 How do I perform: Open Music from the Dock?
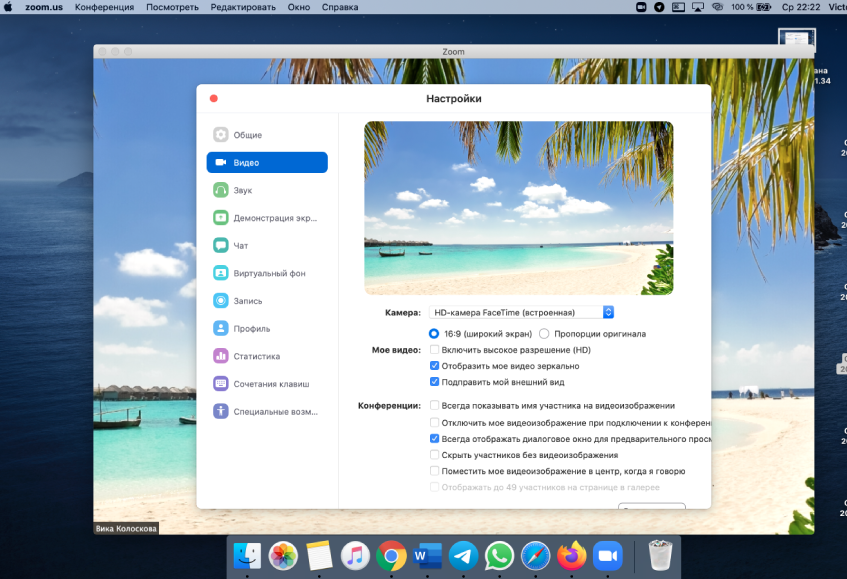[x=355, y=555]
